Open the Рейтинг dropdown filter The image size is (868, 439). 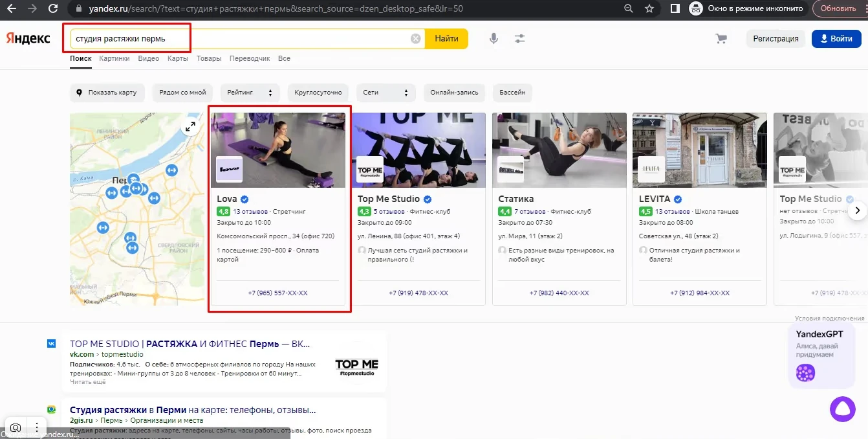250,93
